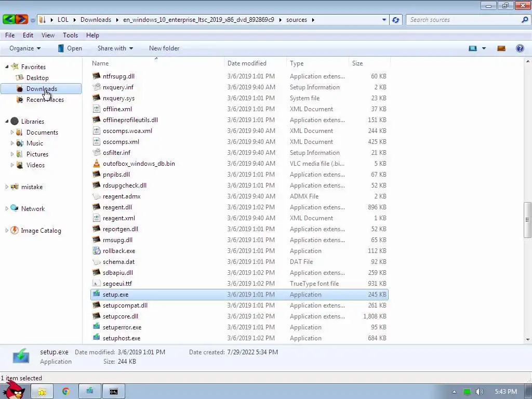
Task: Open Chrome from the taskbar
Action: point(65,392)
